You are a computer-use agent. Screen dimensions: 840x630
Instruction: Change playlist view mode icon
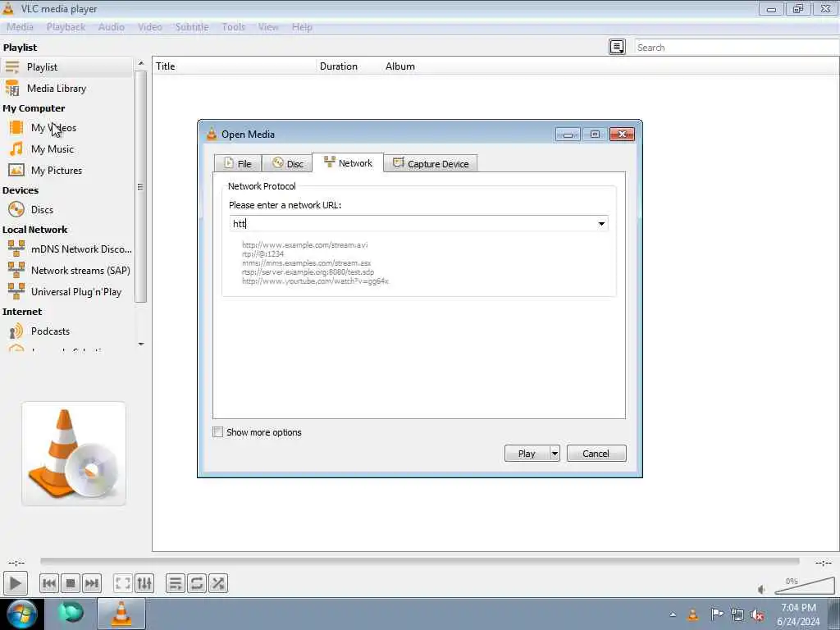617,47
